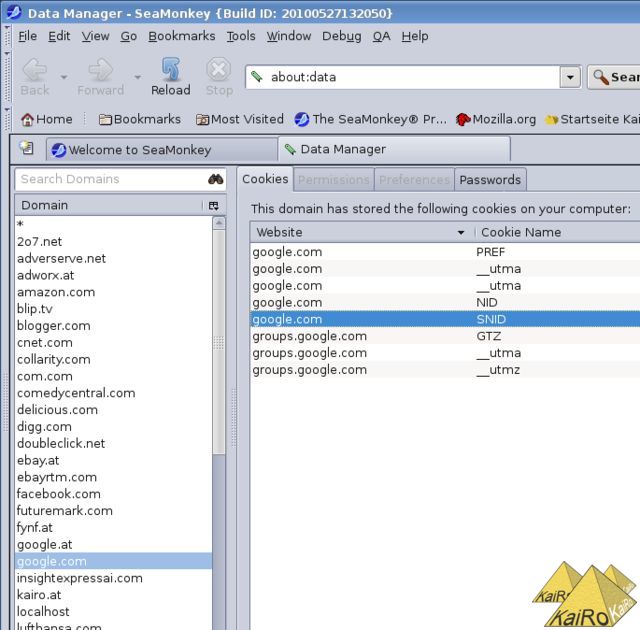Click the SeaMonkey icon in the title bar

pyautogui.click(x=13, y=12)
